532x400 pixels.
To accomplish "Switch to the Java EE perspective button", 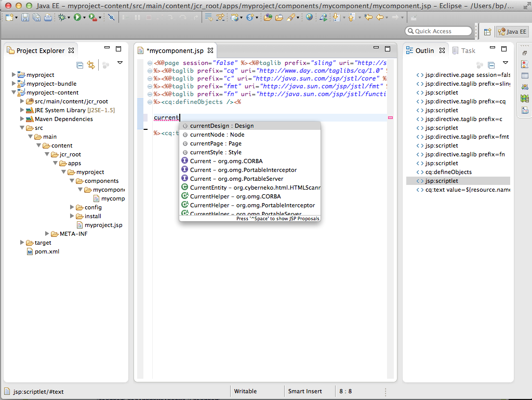I will tap(512, 32).
